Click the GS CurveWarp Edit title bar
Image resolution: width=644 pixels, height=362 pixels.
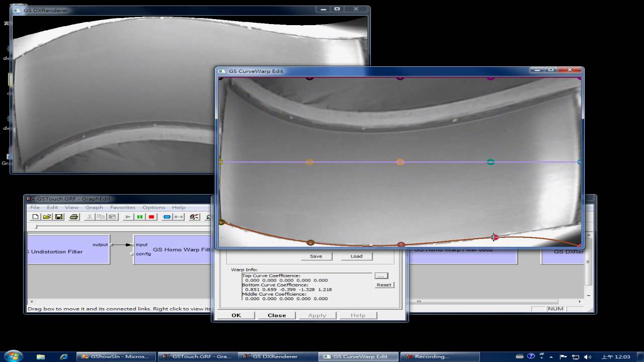pos(400,71)
